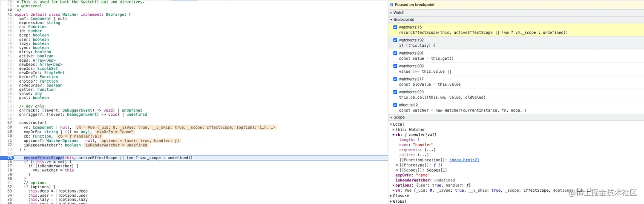The image size is (644, 204).
Task: Click line number 41 in the gutter
Action: (x=10, y=14)
